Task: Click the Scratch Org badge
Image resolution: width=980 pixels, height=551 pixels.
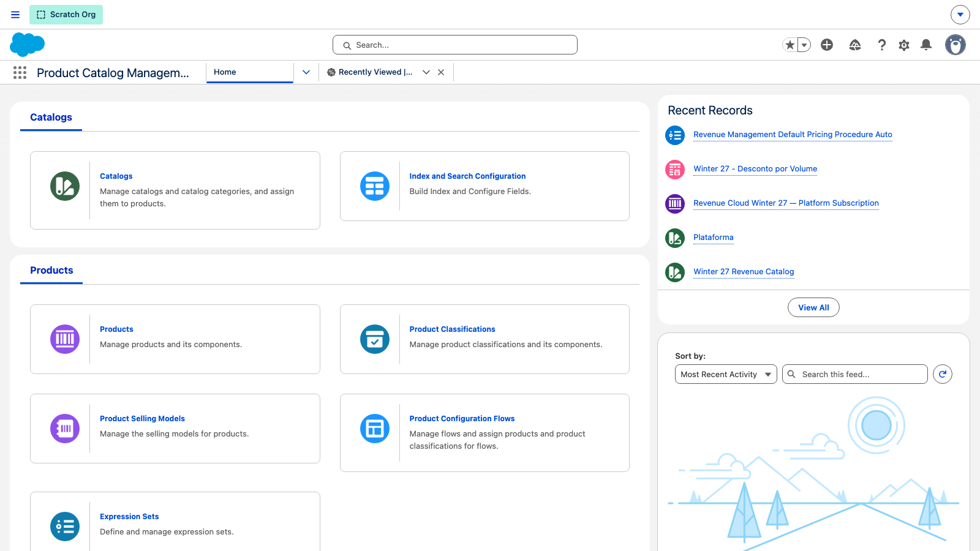Action: click(66, 15)
